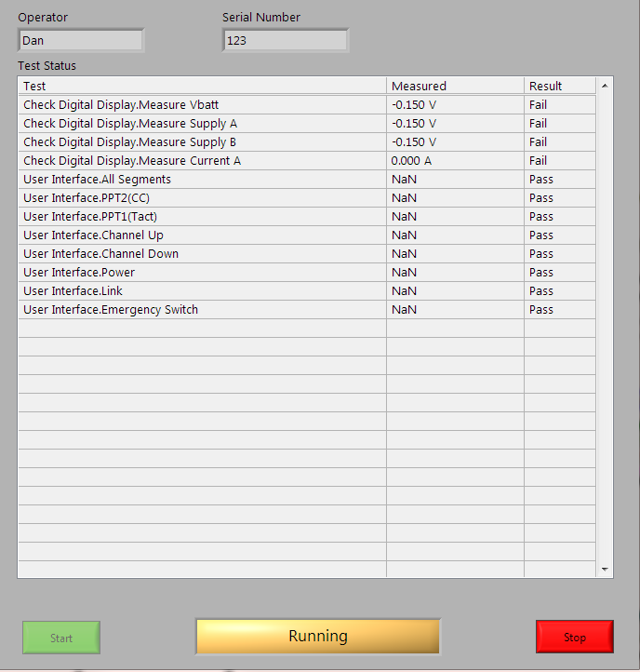The image size is (640, 672).
Task: Select the Measure Vbatt test row
Action: pos(307,104)
